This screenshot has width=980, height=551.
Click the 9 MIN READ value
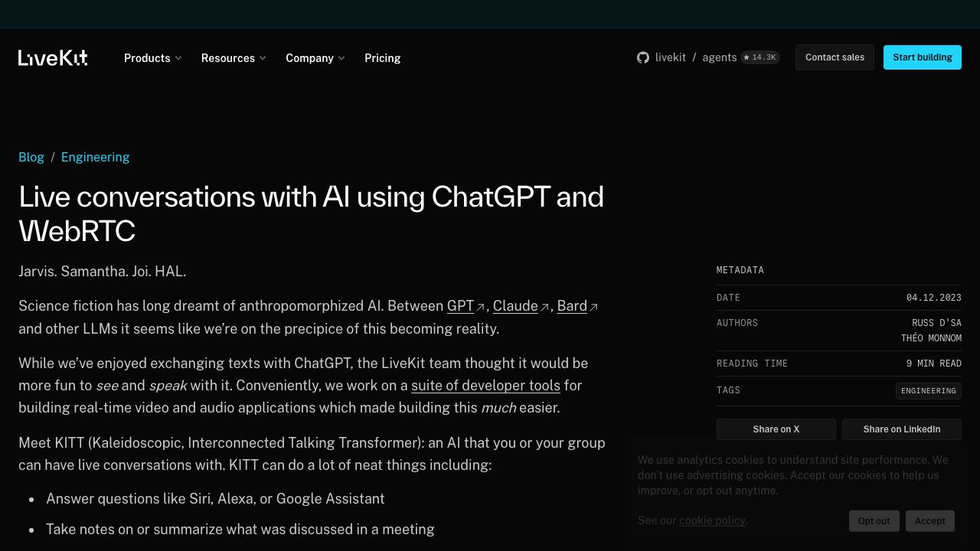(934, 364)
